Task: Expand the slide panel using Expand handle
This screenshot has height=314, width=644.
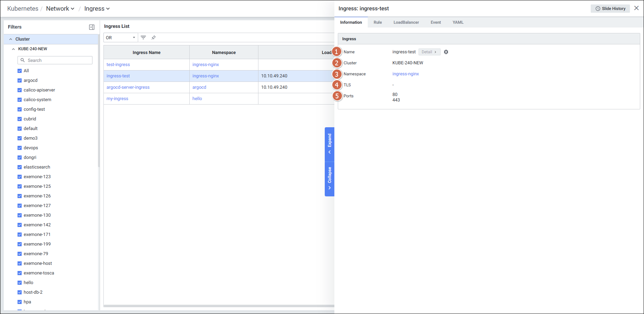Action: pyautogui.click(x=330, y=144)
